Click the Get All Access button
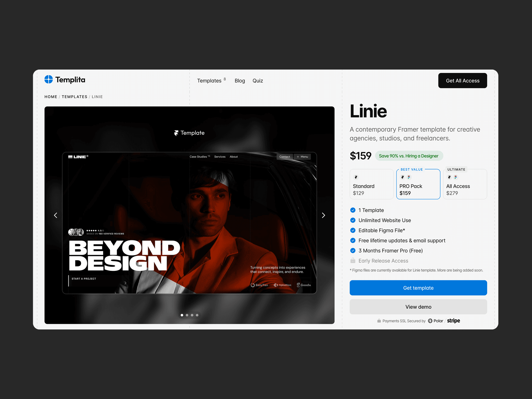Screen dimensions: 532x399 [x=463, y=81]
